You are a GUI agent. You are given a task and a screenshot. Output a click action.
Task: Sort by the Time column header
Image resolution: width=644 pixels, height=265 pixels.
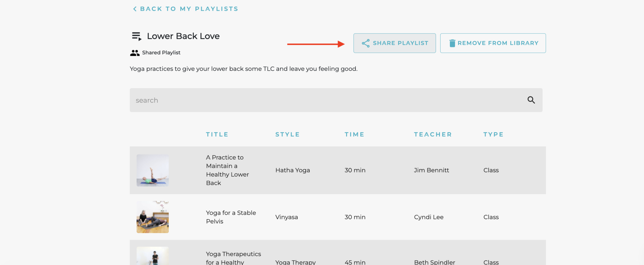pyautogui.click(x=354, y=134)
